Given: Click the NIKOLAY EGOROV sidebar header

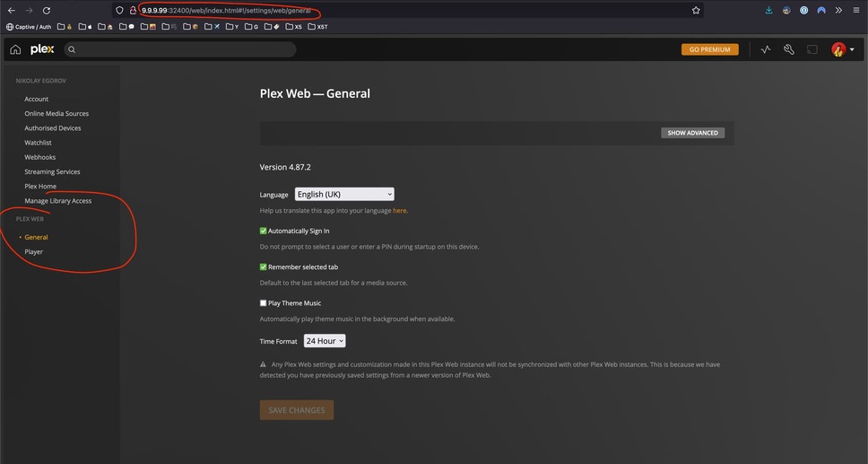Looking at the screenshot, I should (x=41, y=81).
